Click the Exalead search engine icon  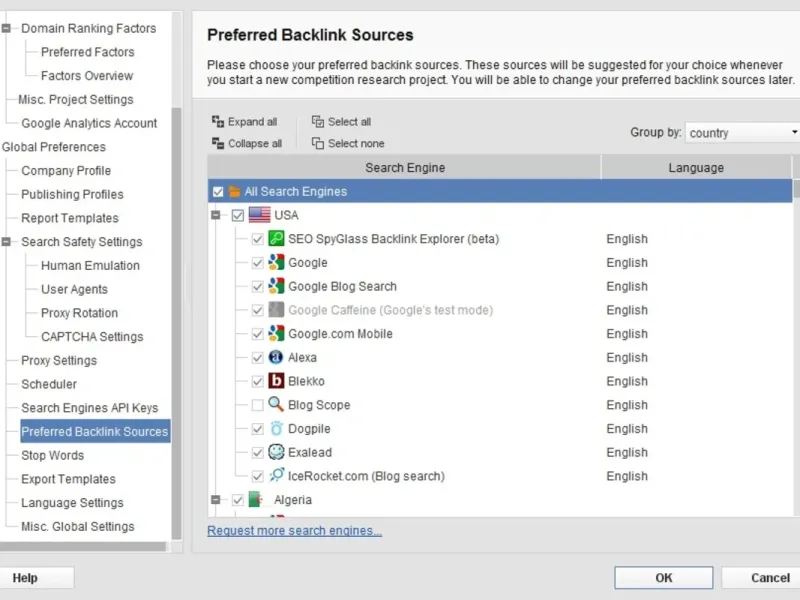(277, 453)
